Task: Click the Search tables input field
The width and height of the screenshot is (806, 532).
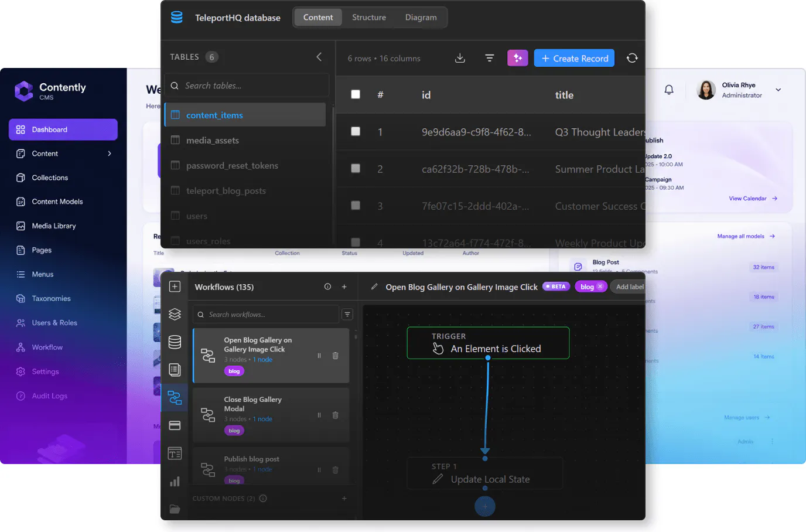Action: tap(247, 86)
